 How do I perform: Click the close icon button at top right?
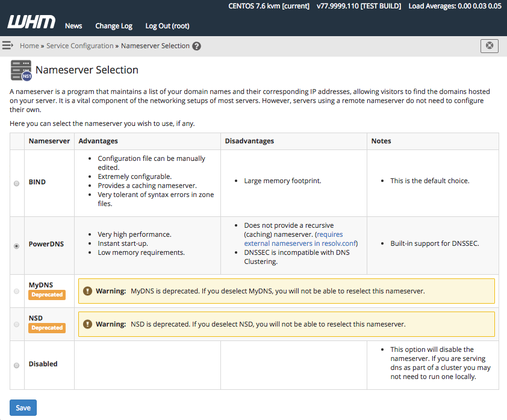click(489, 46)
